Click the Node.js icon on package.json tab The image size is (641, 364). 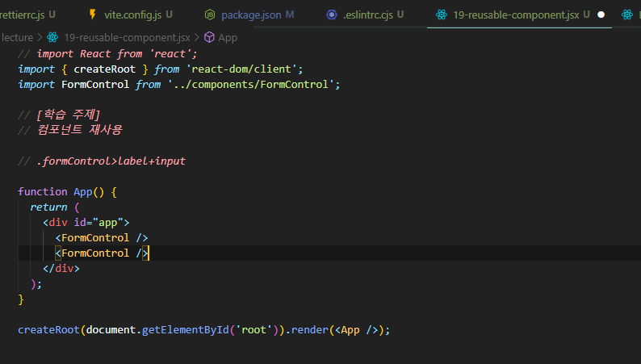(210, 15)
